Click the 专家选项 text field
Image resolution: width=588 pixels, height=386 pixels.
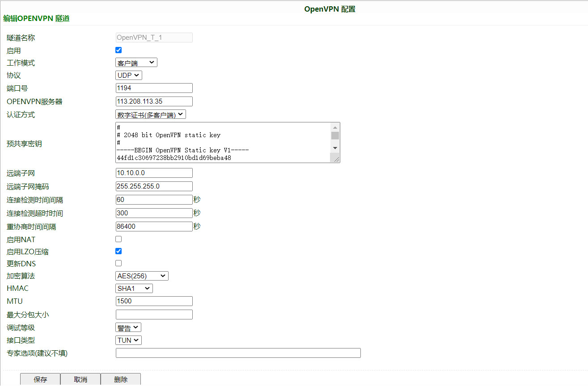point(238,353)
